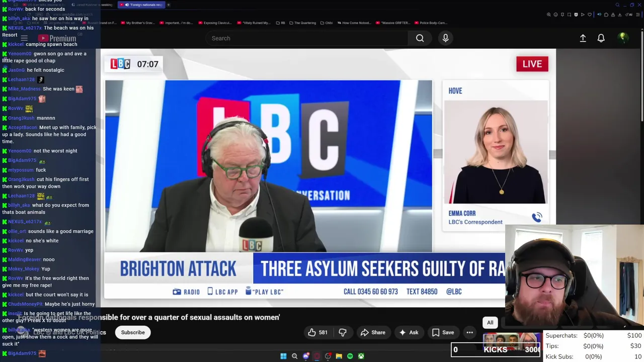The height and width of the screenshot is (362, 644).
Task: Open 'Exposing Clavicul...' bookmark
Action: (x=215, y=23)
